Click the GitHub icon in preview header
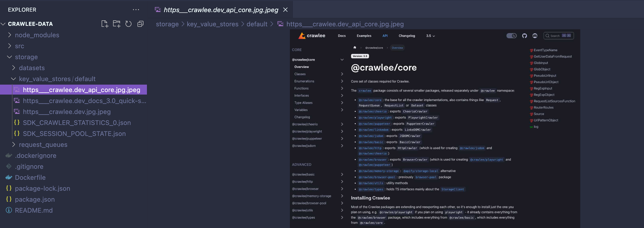 (x=525, y=36)
